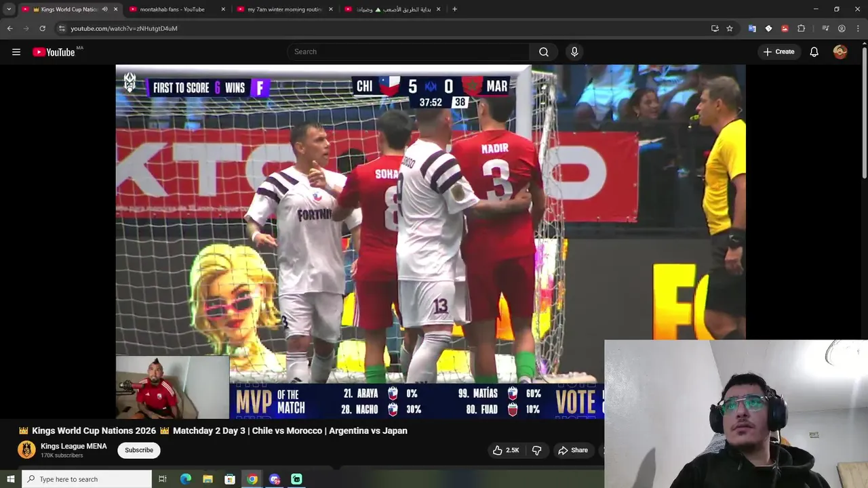This screenshot has width=868, height=488.
Task: Open the Extensions puzzle menu
Action: pos(801,28)
